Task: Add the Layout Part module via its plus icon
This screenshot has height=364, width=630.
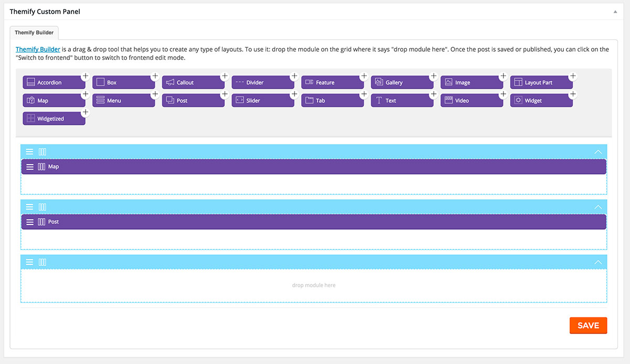Action: click(x=573, y=76)
